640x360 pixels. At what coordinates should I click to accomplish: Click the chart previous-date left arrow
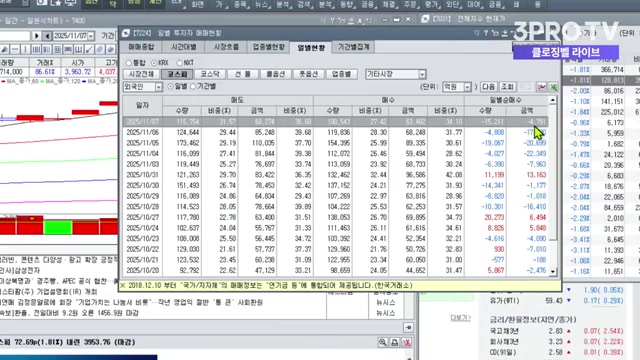(47, 36)
